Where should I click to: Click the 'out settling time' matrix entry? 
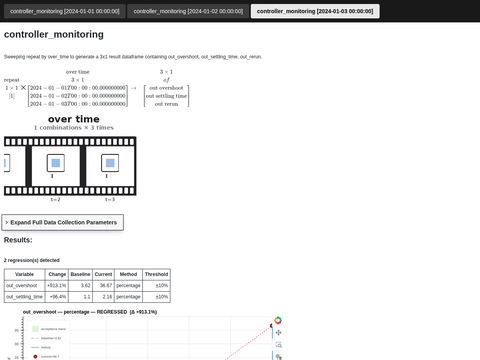click(166, 96)
